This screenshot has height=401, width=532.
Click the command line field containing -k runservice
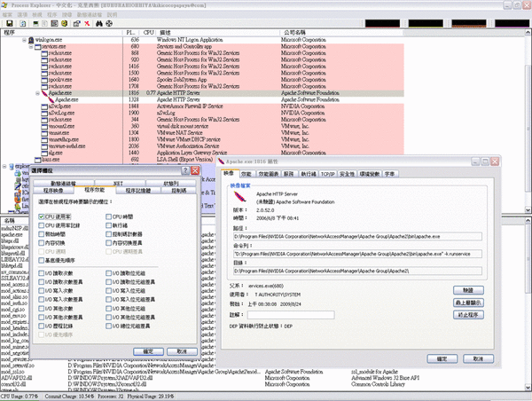pos(357,254)
